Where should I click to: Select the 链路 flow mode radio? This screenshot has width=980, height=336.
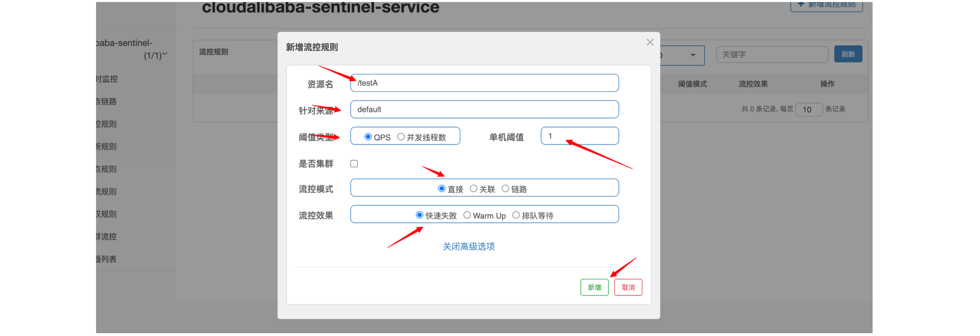pos(505,189)
